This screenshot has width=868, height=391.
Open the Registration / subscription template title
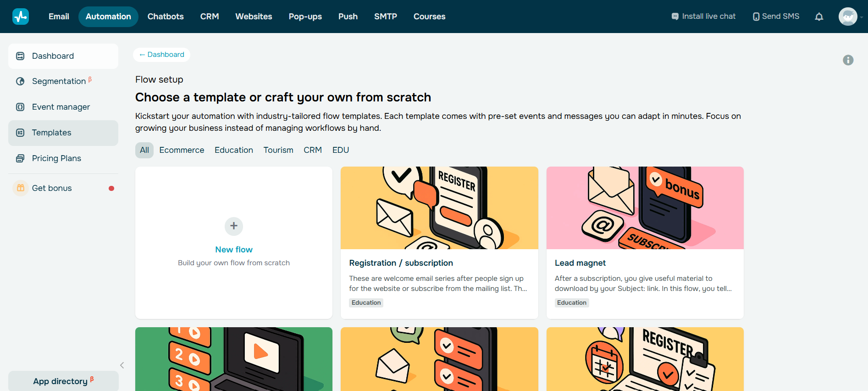pos(401,263)
